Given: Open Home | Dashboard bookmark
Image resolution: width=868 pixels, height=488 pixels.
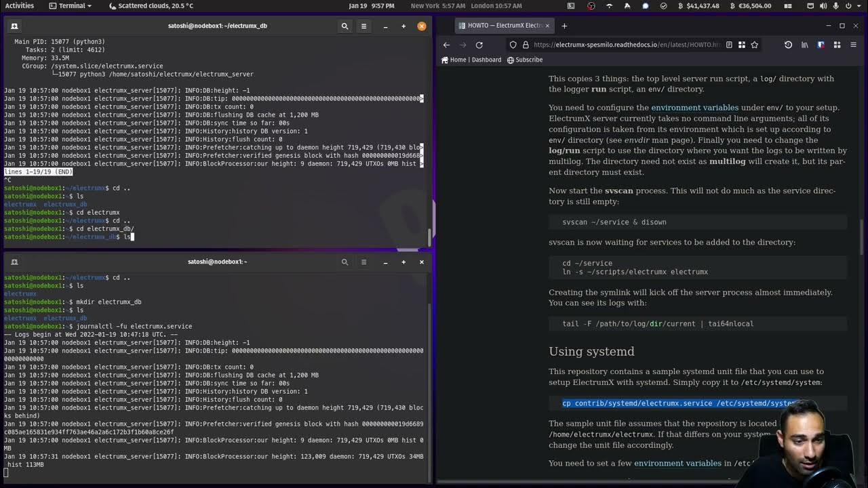Looking at the screenshot, I should pos(471,60).
